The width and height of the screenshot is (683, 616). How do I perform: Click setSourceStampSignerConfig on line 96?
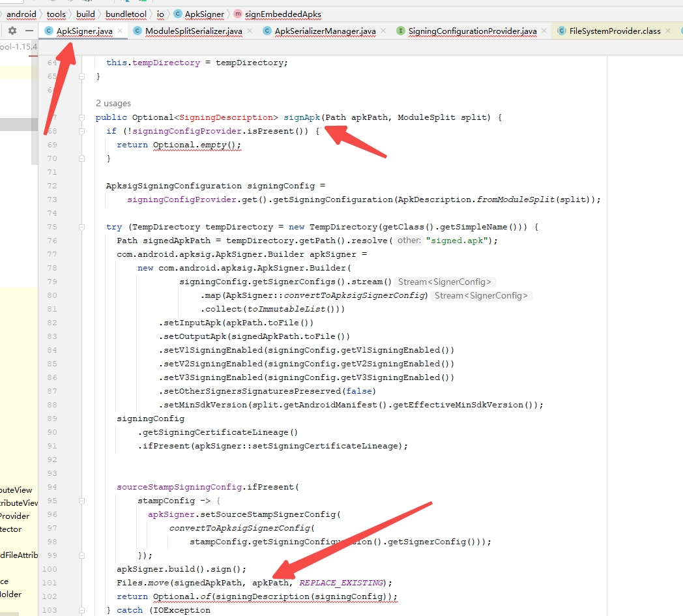click(268, 514)
